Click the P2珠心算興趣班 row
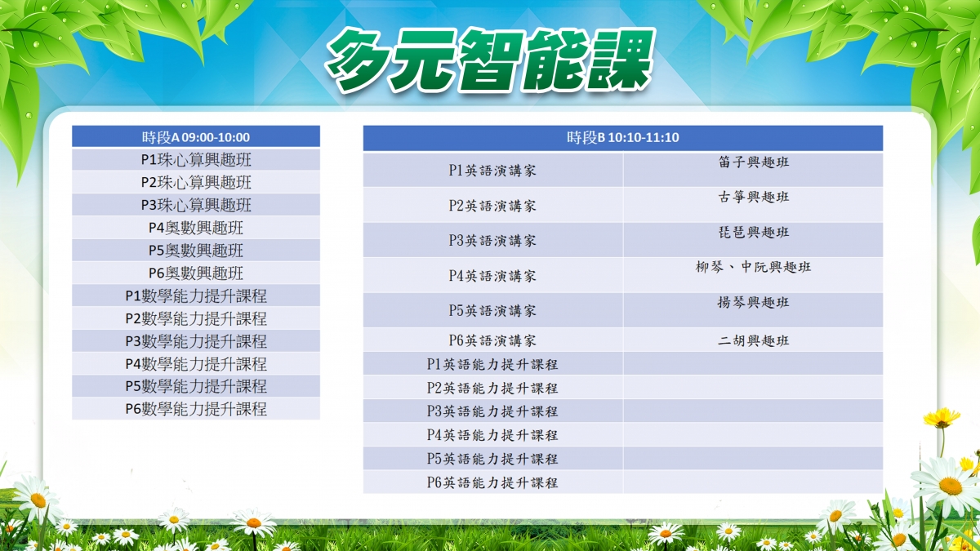980x551 pixels. (196, 182)
